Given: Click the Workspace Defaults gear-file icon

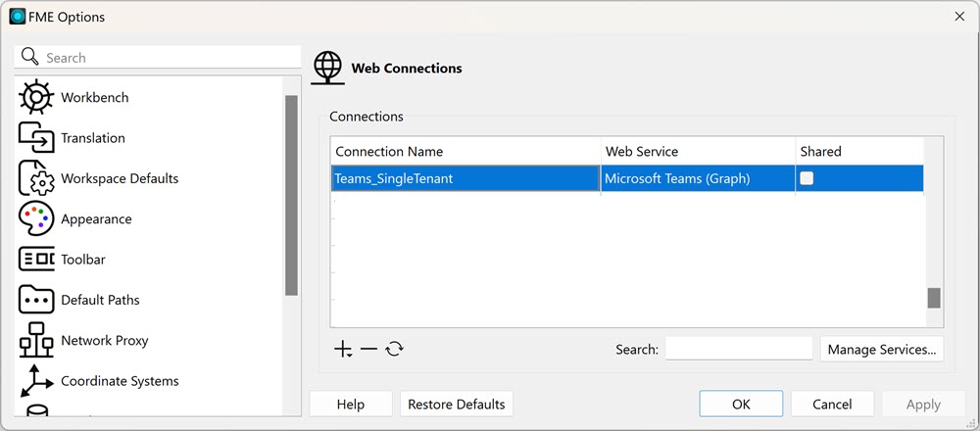Looking at the screenshot, I should 36,178.
